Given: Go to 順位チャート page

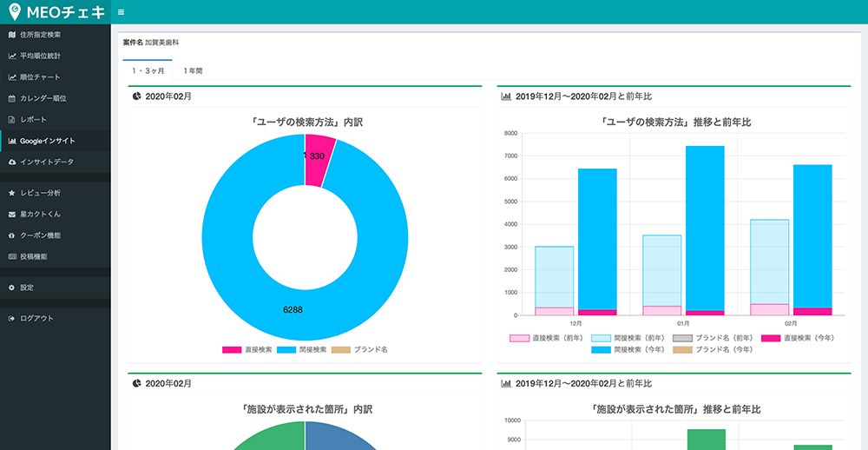Looking at the screenshot, I should pos(56,77).
